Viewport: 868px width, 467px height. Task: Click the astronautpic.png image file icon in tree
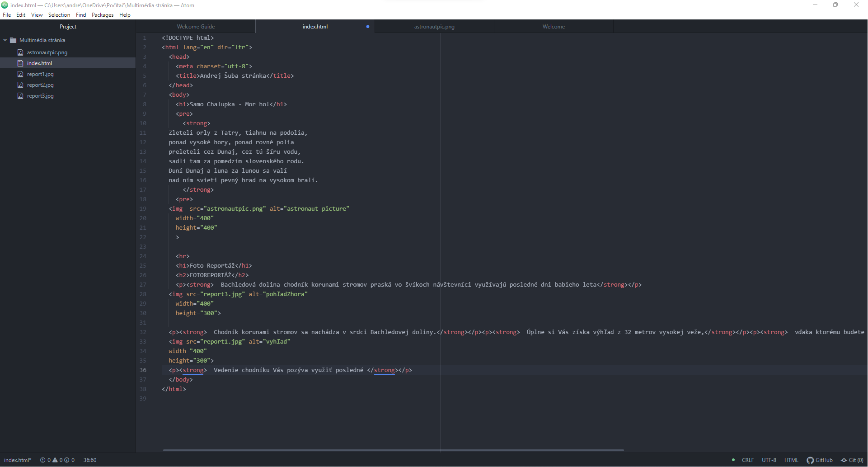tap(20, 52)
